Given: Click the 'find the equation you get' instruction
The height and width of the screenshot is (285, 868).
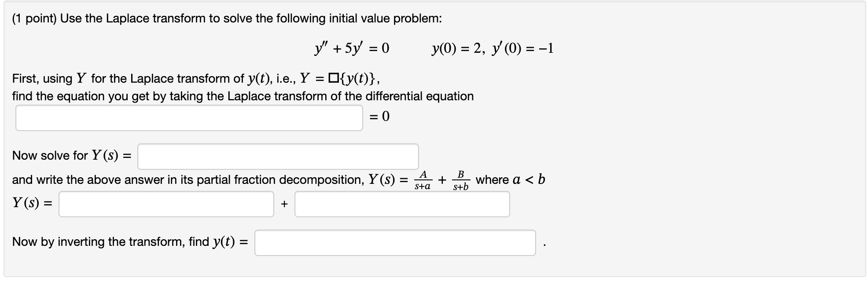Looking at the screenshot, I should tap(243, 96).
